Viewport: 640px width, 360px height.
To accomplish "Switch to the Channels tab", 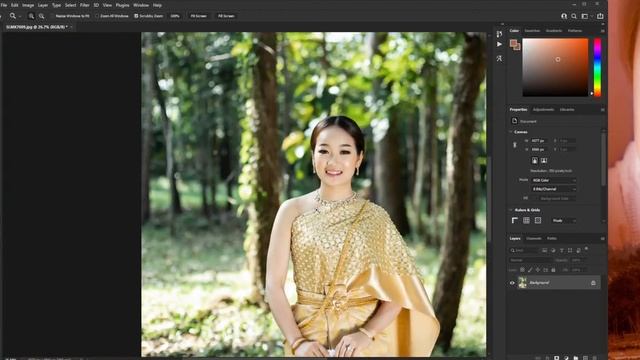I will 533,238.
